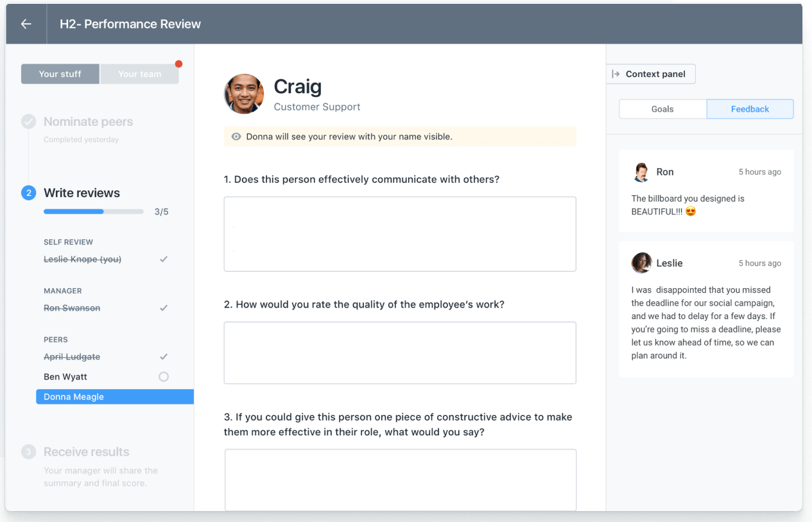The width and height of the screenshot is (812, 522).
Task: Open the Feedback tab
Action: pos(750,109)
